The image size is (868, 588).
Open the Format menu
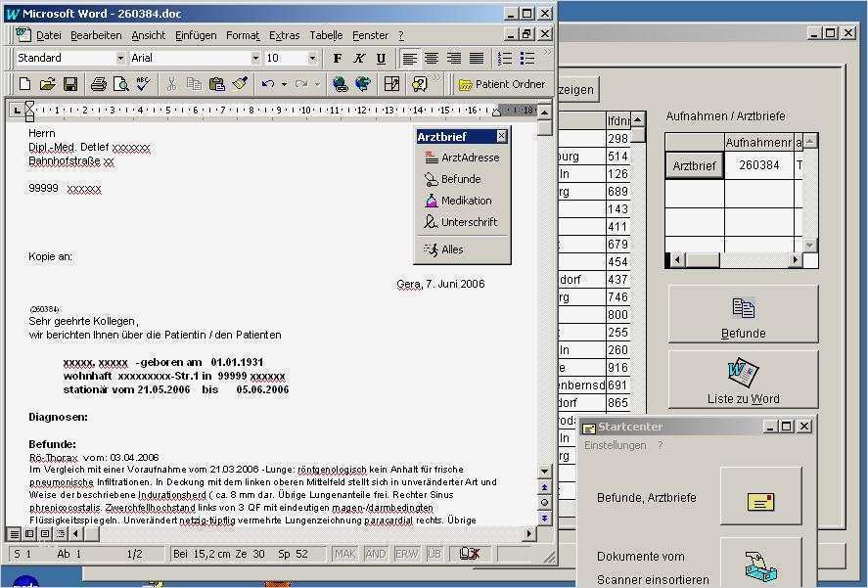pyautogui.click(x=243, y=35)
